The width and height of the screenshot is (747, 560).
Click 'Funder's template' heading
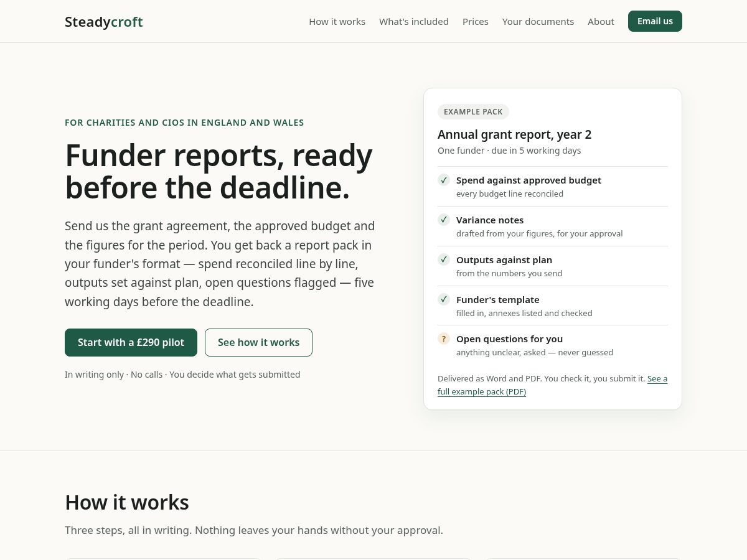tap(498, 299)
